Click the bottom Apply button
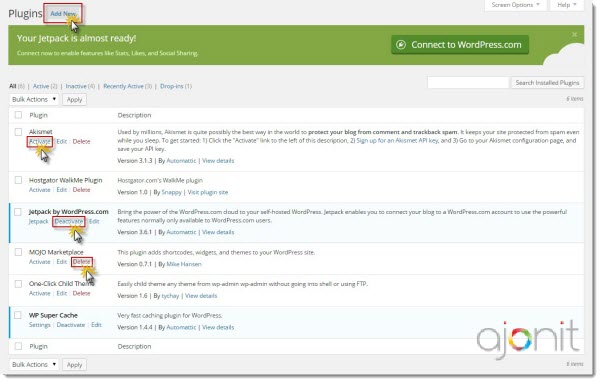 [74, 365]
